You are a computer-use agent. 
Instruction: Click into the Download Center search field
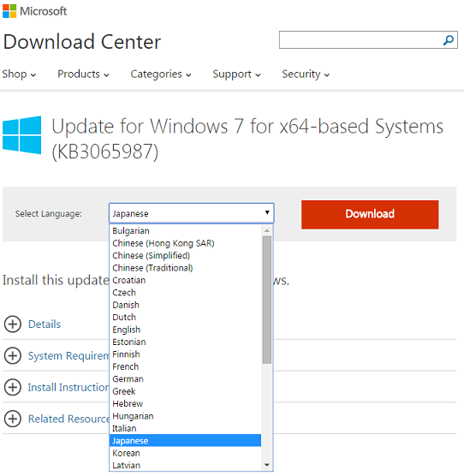click(x=360, y=39)
